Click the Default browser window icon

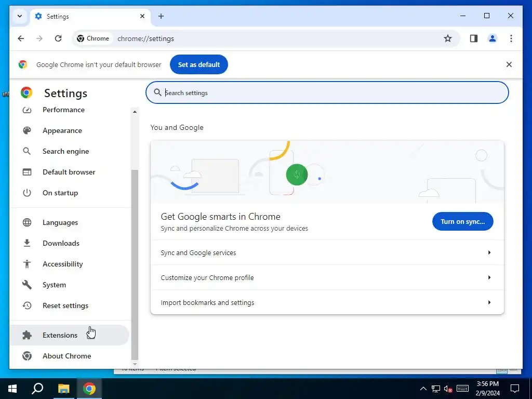(x=27, y=172)
